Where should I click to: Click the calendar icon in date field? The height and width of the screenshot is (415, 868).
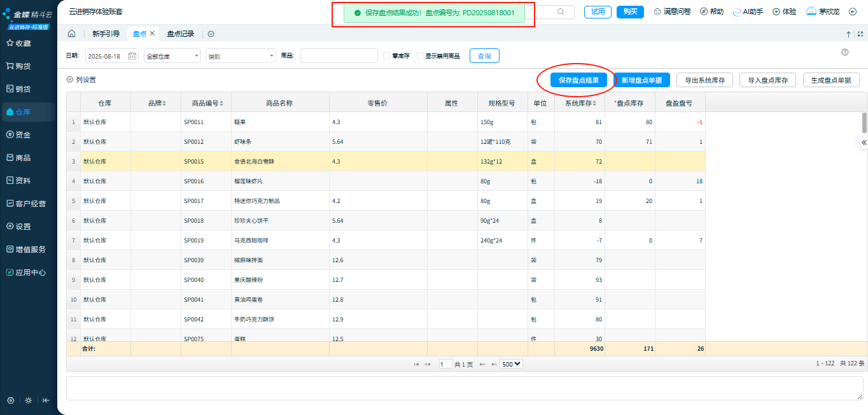[x=132, y=56]
